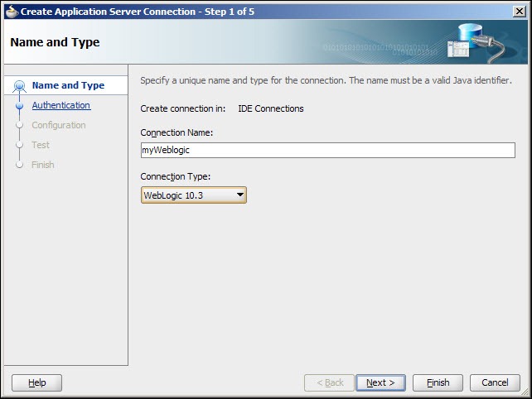Click the Finish step circle node

(x=19, y=165)
